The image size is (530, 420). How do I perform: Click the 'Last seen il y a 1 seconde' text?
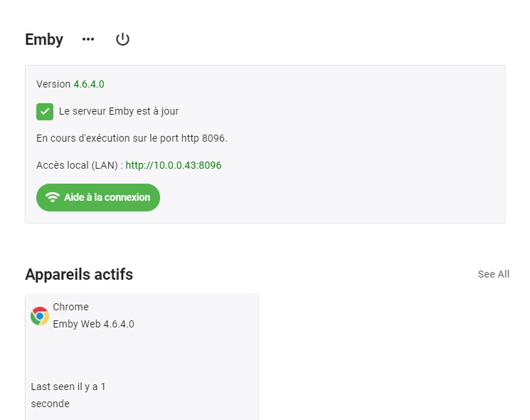68,395
